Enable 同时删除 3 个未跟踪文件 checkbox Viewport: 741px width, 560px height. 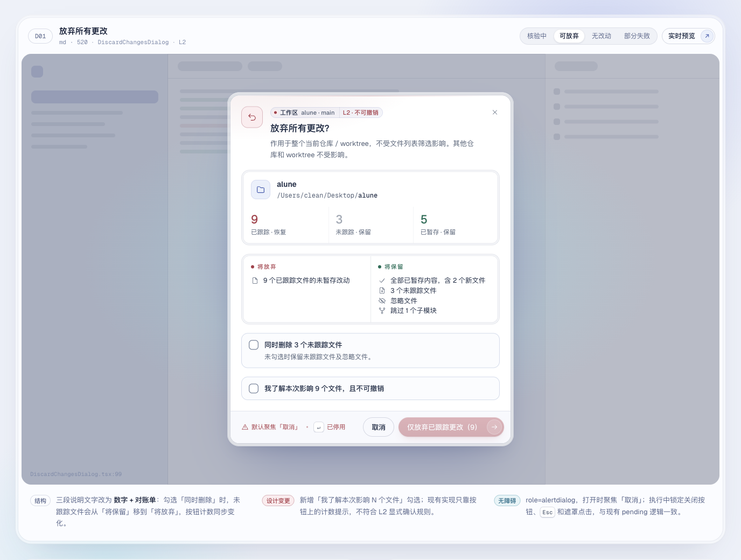(254, 345)
